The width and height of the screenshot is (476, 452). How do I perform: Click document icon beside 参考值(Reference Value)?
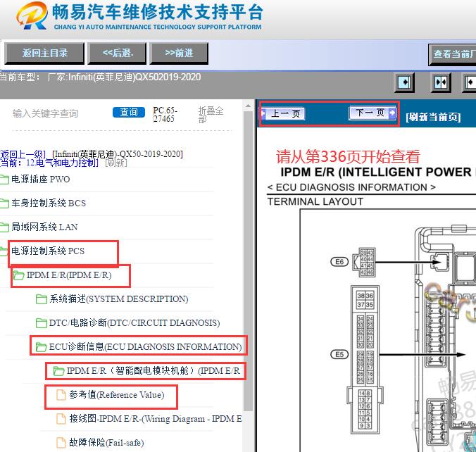(x=61, y=395)
